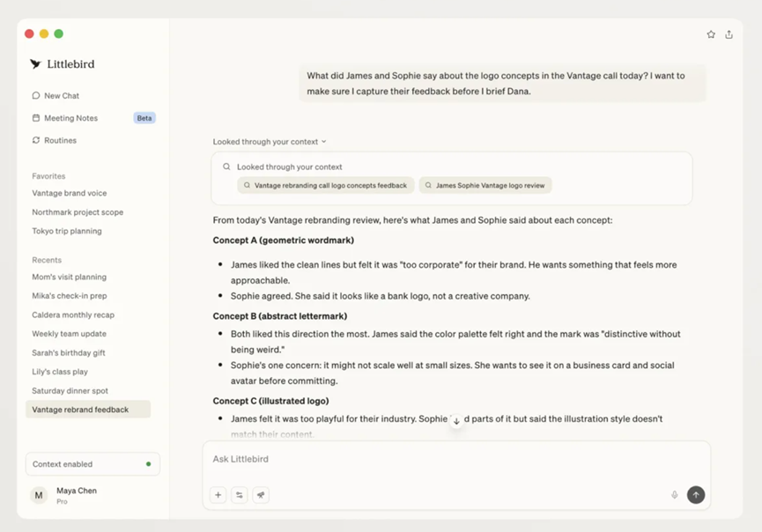Click the 'James Sophie Vantage logo review' chip

tap(485, 185)
